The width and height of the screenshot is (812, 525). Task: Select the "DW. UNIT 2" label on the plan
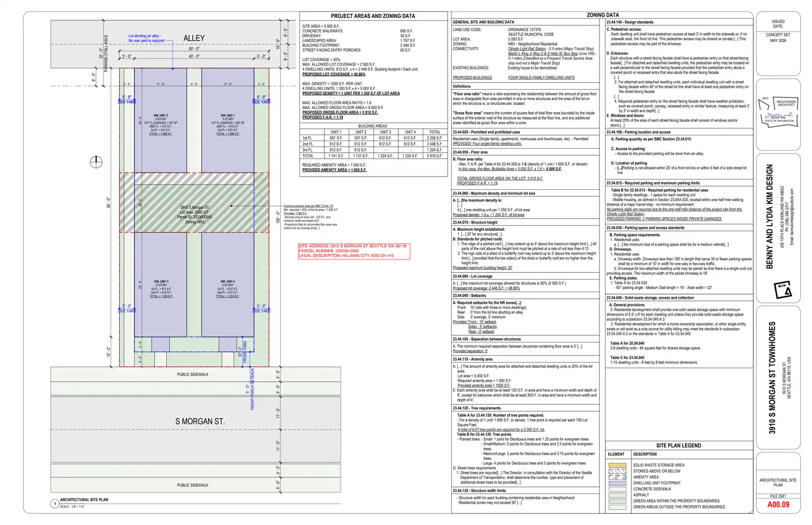pyautogui.click(x=161, y=116)
